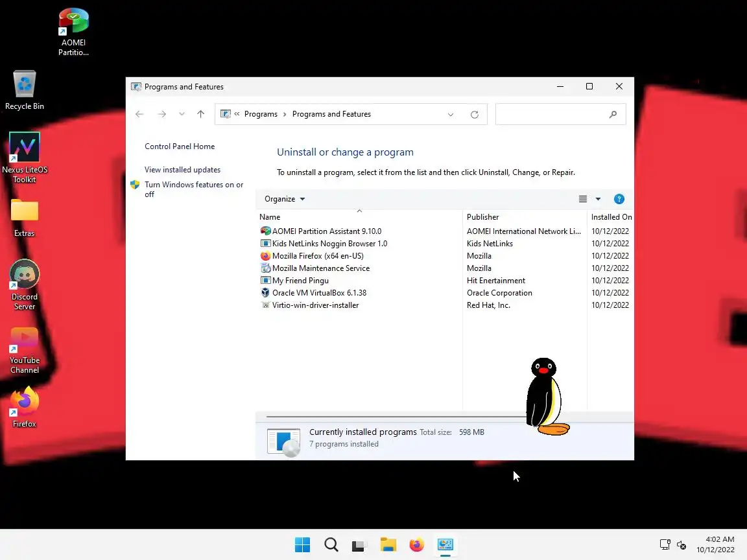Open the blue help question mark
Image resolution: width=747 pixels, height=560 pixels.
coord(619,199)
